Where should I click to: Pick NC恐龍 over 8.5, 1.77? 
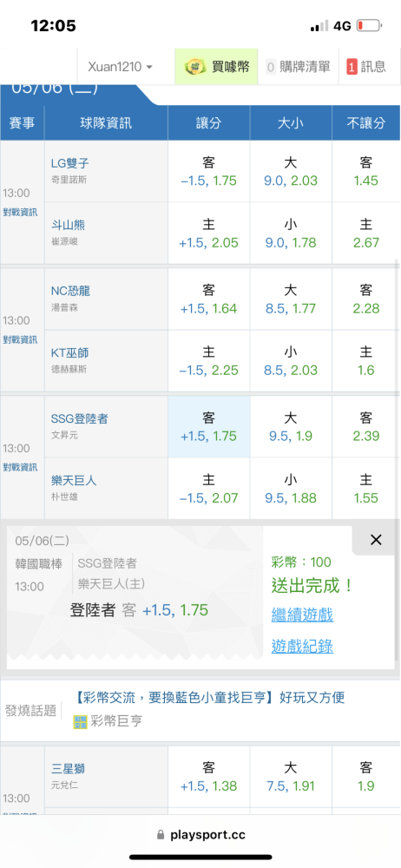tap(291, 299)
